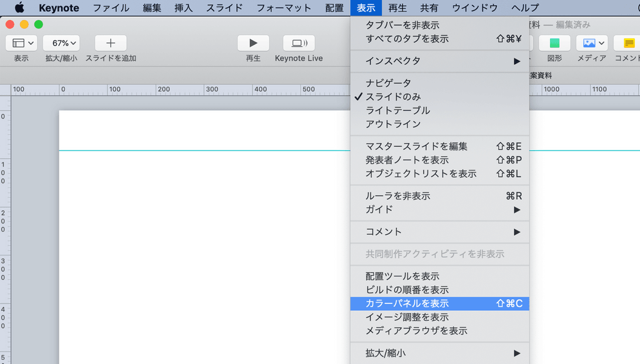Viewport: 640px width, 364px height.
Task: Open the 67% zoom dropdown
Action: (61, 43)
